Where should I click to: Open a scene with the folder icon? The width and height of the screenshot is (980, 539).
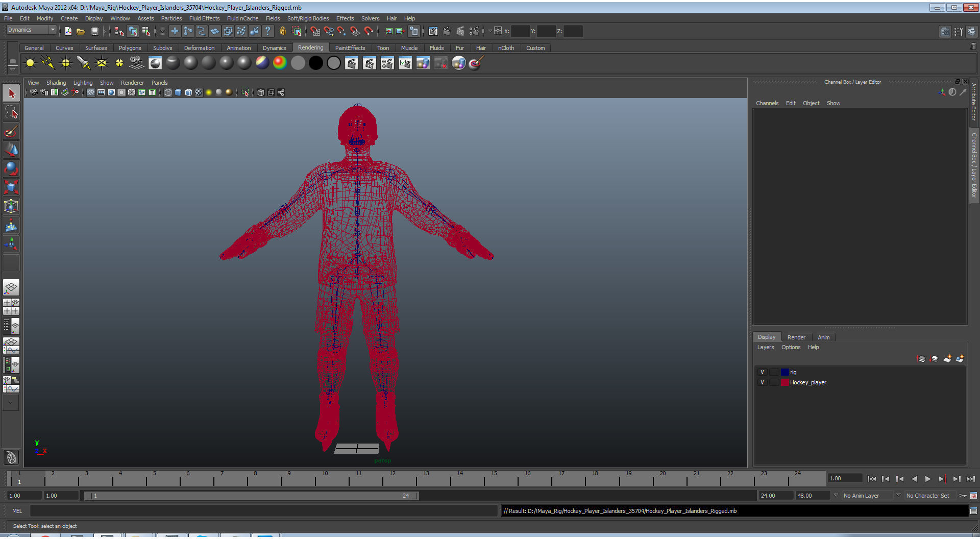[x=81, y=31]
